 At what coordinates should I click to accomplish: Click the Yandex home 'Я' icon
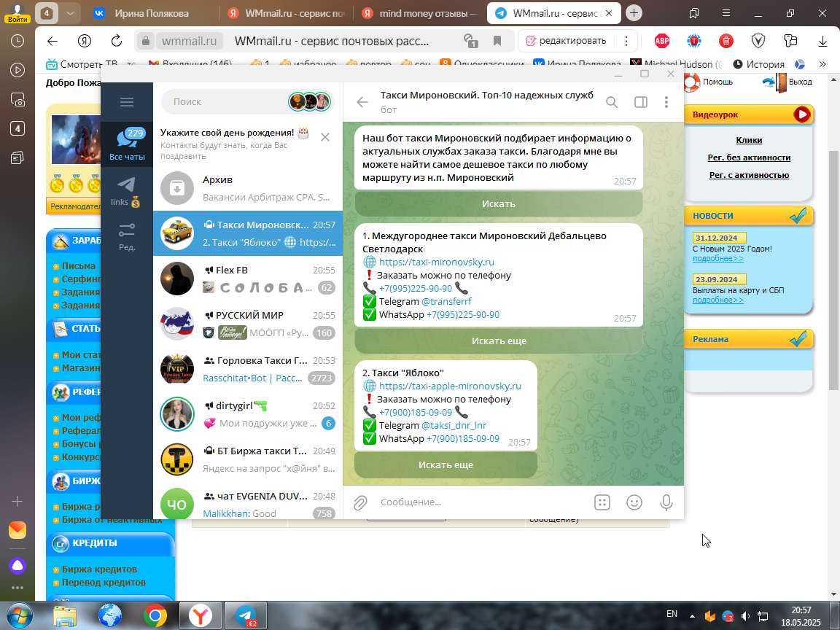tap(84, 41)
